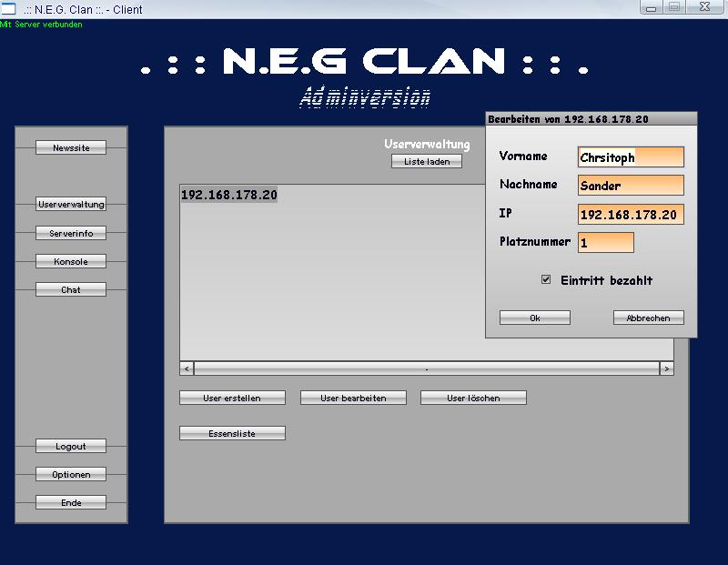Click the IP input field in the dialog
This screenshot has width=728, height=565.
pos(631,214)
